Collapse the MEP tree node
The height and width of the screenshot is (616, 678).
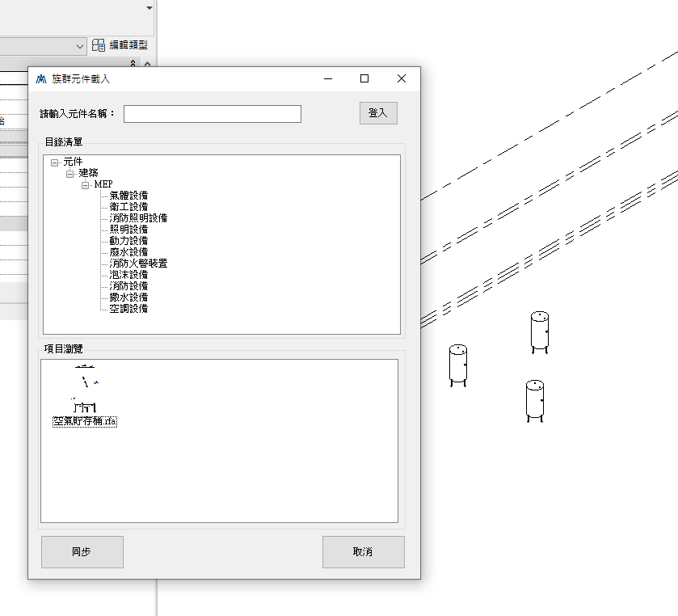pyautogui.click(x=86, y=184)
